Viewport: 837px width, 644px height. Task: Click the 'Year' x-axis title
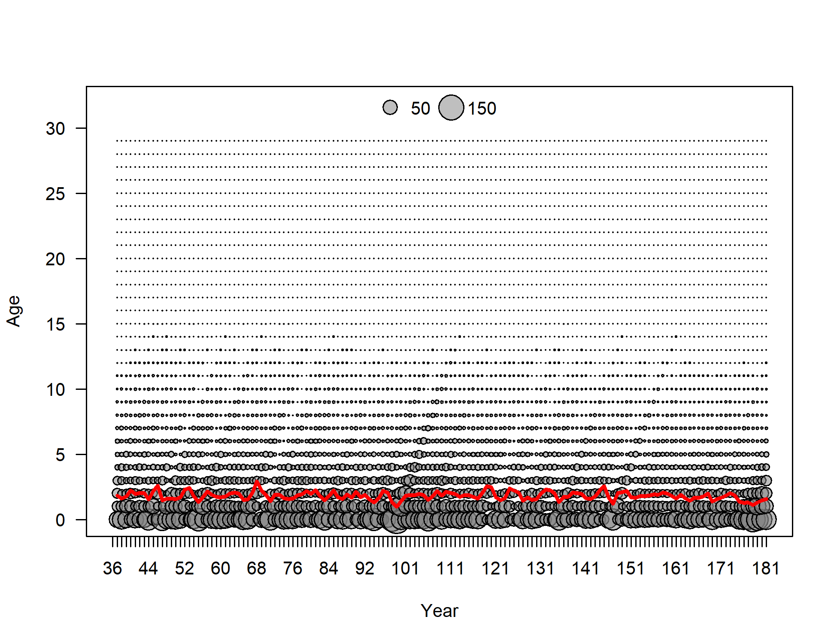point(440,611)
